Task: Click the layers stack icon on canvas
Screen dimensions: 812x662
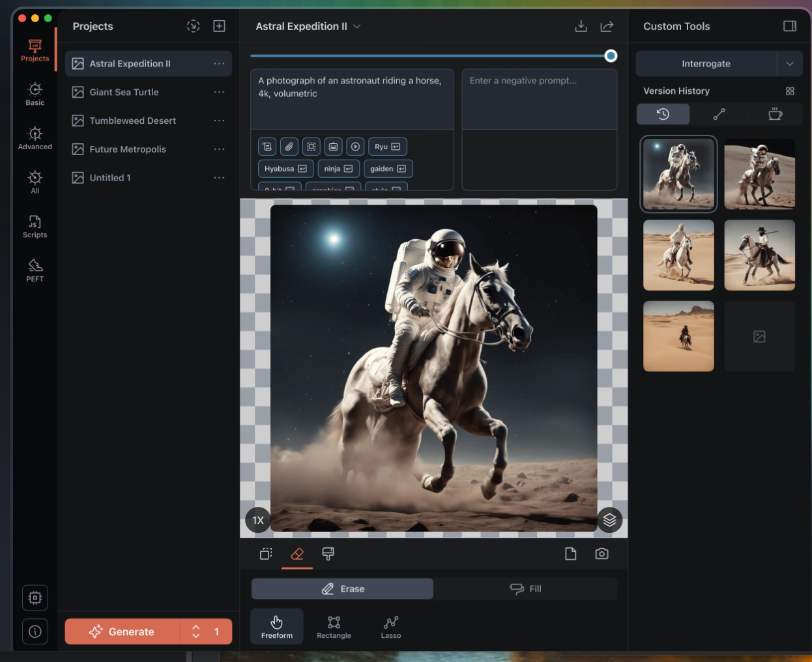Action: coord(609,520)
